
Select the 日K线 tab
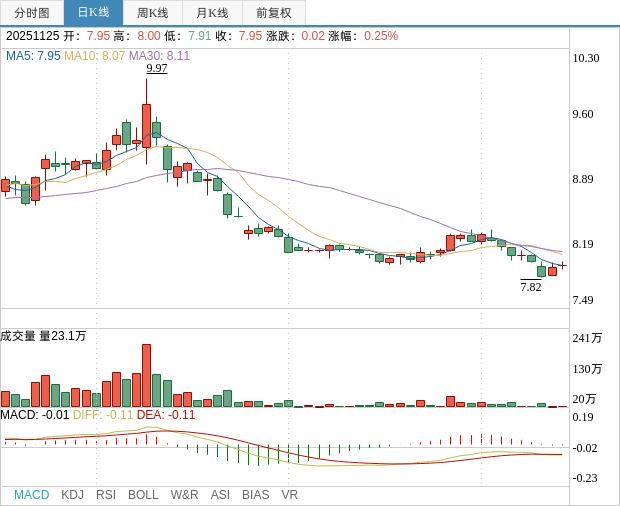93,13
